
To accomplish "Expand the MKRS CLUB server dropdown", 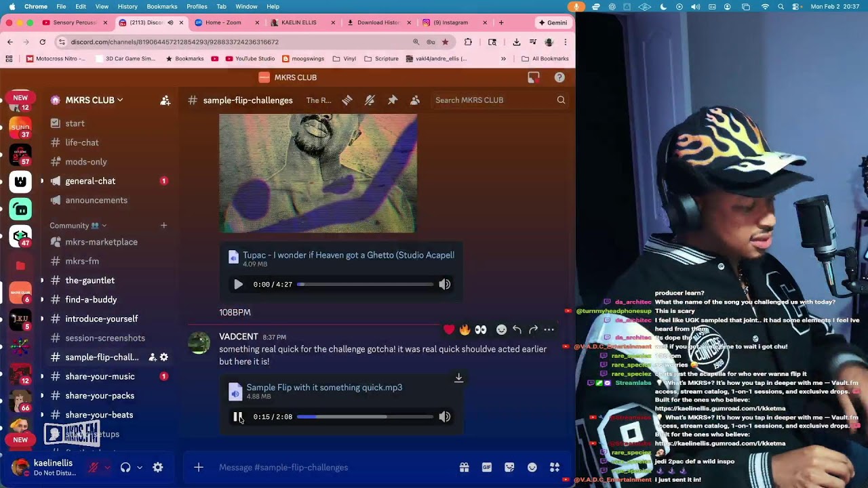I will pyautogui.click(x=120, y=100).
